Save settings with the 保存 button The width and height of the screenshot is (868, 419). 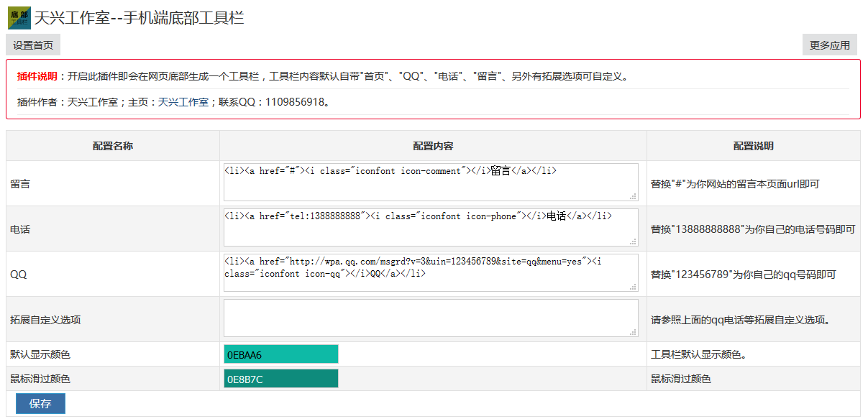pyautogui.click(x=40, y=403)
